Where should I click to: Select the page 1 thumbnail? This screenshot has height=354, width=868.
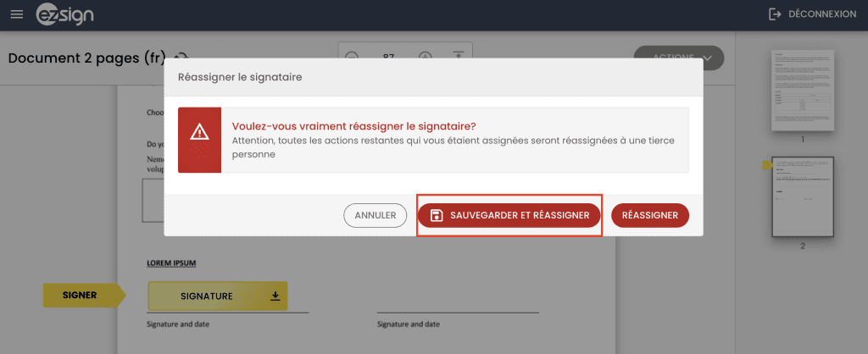point(802,89)
